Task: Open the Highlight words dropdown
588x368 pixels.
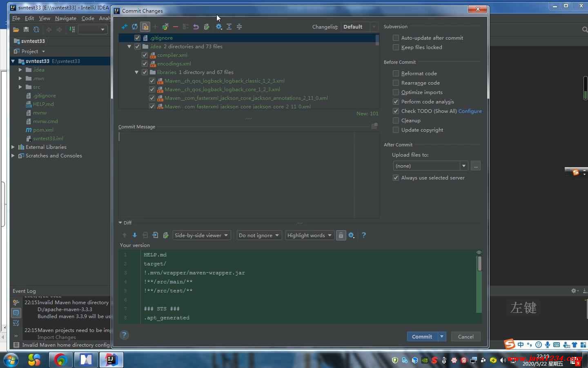Action: click(x=310, y=235)
